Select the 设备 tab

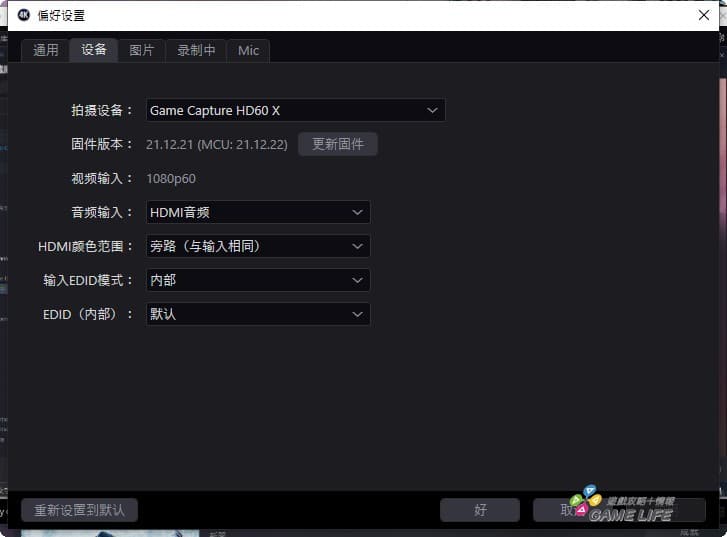[94, 50]
